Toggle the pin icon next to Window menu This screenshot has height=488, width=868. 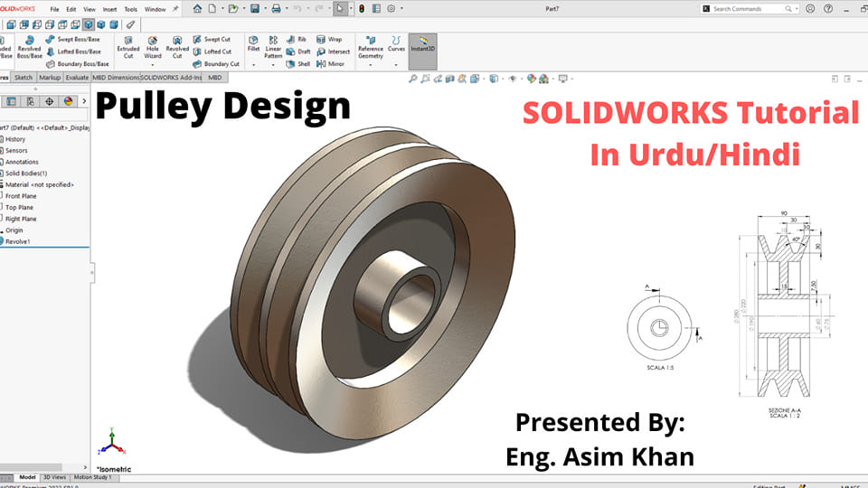click(175, 9)
